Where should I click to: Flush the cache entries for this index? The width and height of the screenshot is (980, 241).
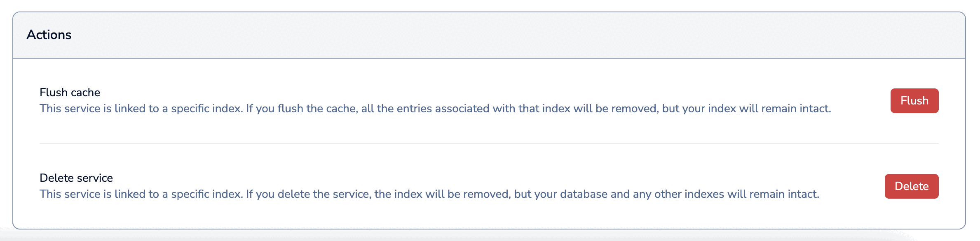pyautogui.click(x=914, y=101)
